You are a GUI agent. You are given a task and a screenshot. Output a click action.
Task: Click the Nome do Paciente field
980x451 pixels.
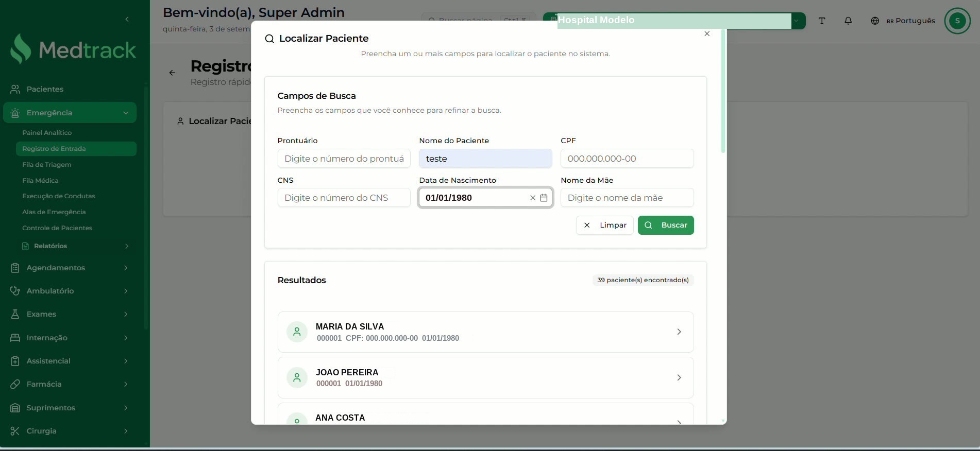pyautogui.click(x=485, y=159)
